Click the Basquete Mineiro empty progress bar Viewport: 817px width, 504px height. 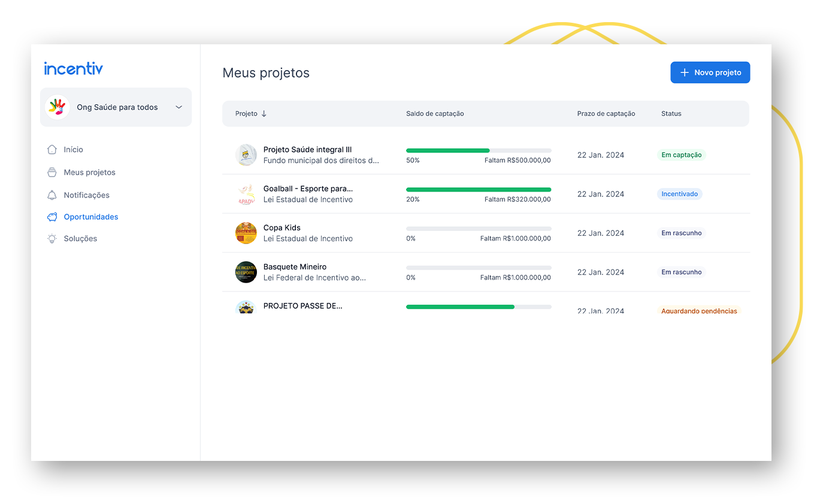[x=479, y=267]
